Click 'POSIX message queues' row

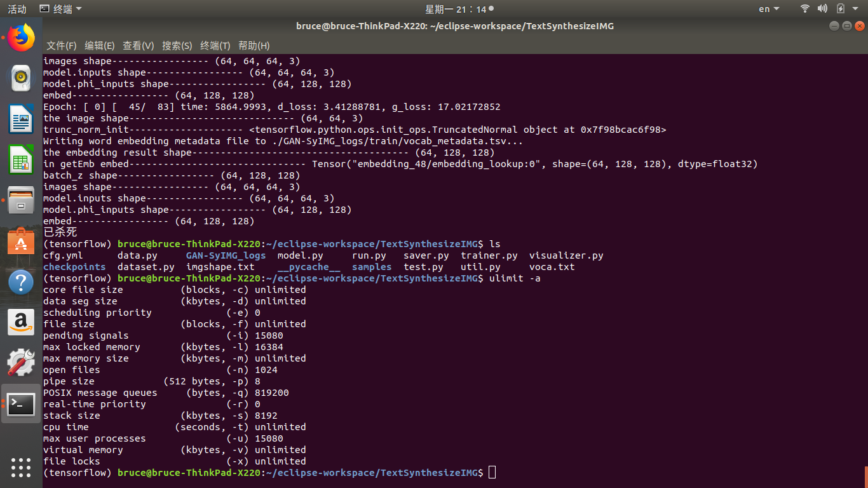tap(166, 393)
